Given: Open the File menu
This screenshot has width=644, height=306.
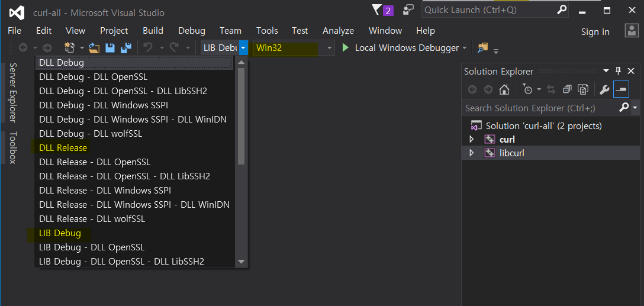Looking at the screenshot, I should pos(14,31).
